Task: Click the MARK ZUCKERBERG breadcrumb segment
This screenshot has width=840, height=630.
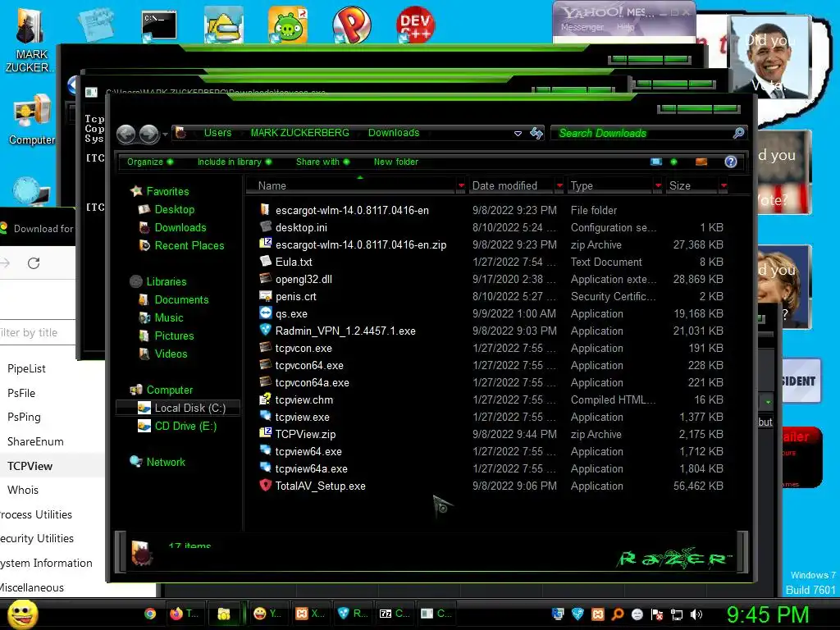Action: pos(300,133)
